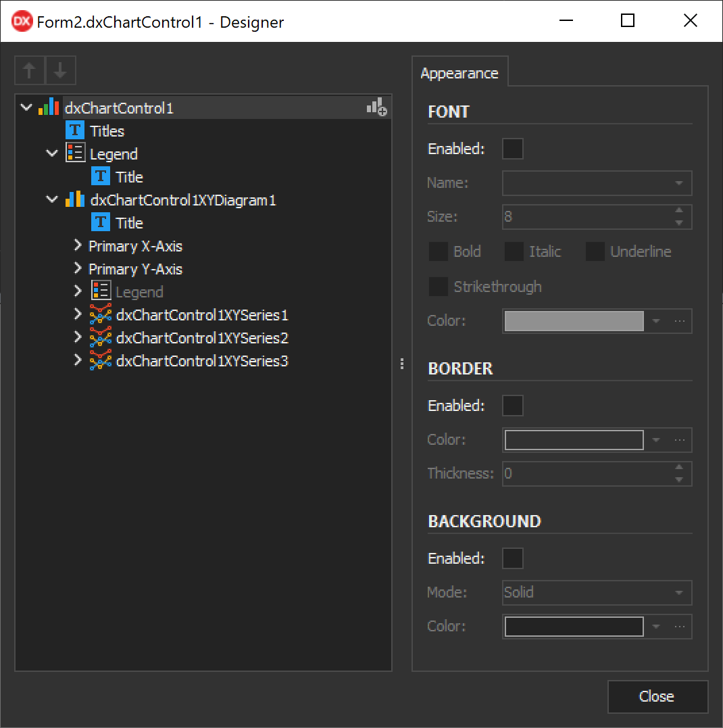Enable the Font checkbox
The width and height of the screenshot is (723, 728).
click(x=513, y=149)
